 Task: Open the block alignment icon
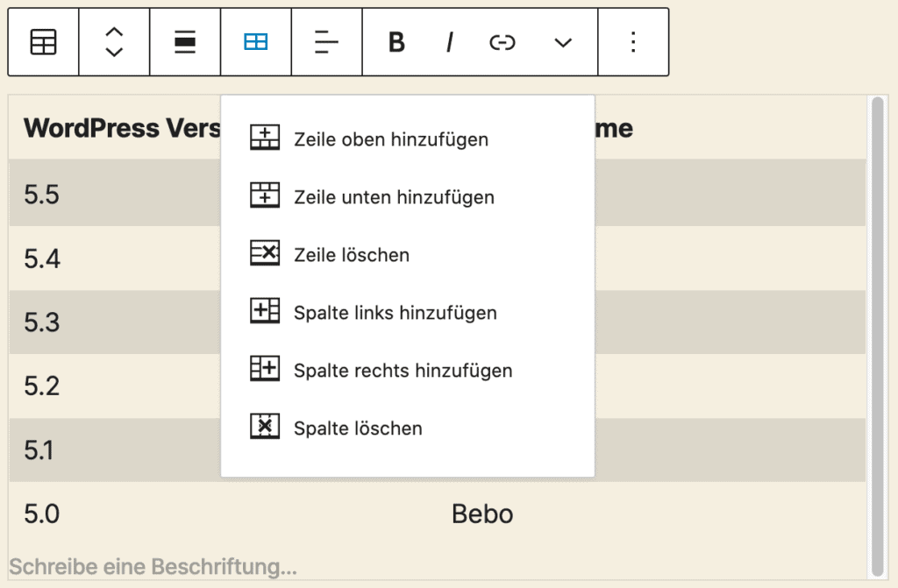(x=184, y=41)
